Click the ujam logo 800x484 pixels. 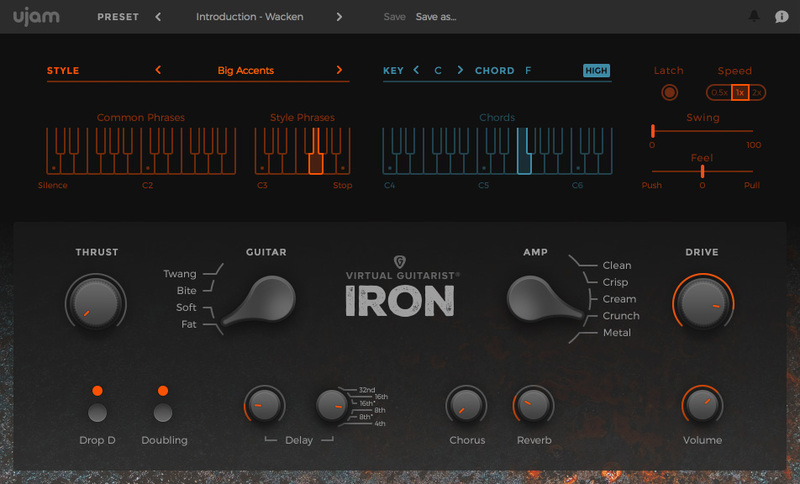click(34, 16)
